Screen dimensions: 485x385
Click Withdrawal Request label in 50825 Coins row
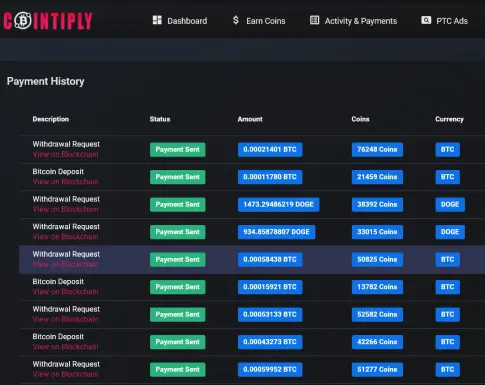coord(66,254)
